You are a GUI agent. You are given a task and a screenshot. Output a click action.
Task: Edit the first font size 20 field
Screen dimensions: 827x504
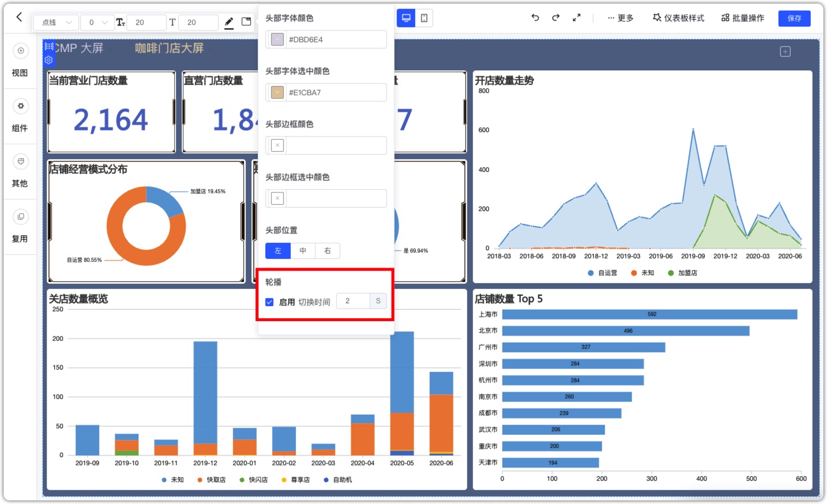(x=146, y=22)
